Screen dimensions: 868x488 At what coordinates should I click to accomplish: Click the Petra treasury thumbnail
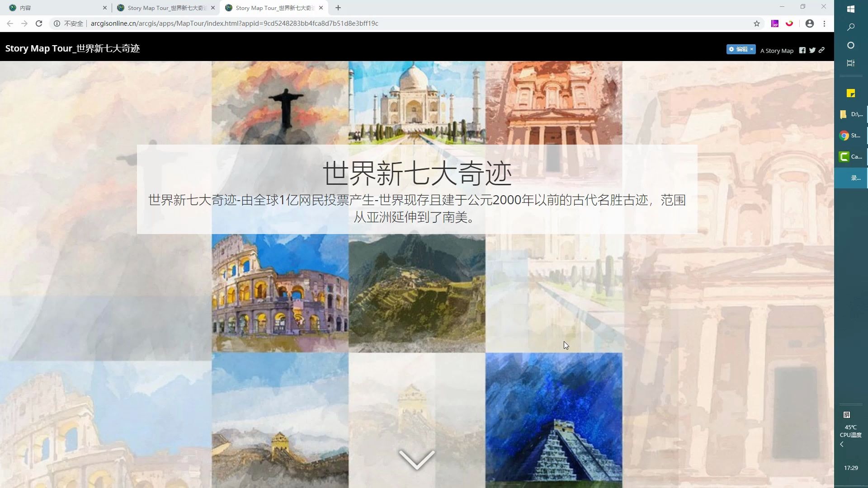click(x=554, y=103)
